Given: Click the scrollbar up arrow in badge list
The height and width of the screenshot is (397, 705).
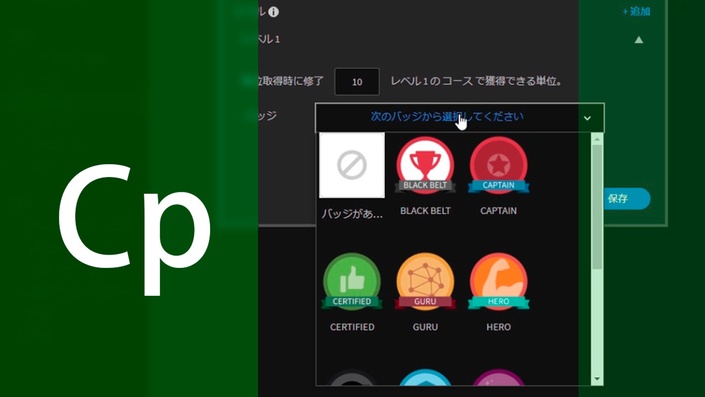Looking at the screenshot, I should pos(597,139).
